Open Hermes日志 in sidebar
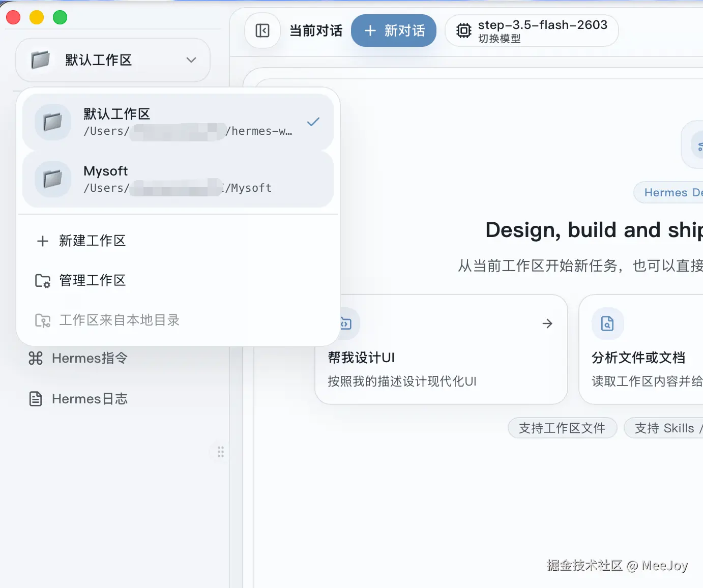The image size is (703, 588). pyautogui.click(x=78, y=399)
